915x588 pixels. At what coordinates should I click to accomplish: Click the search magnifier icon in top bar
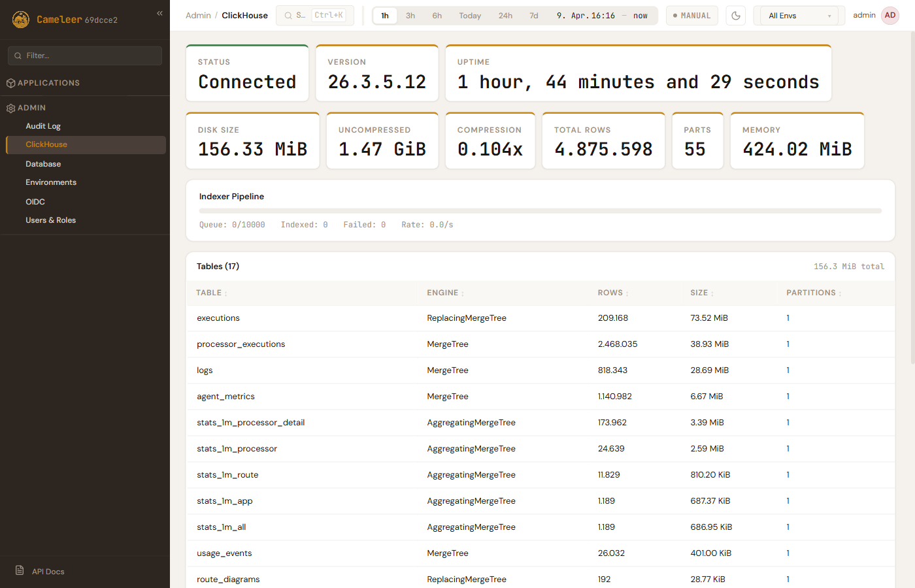tap(288, 16)
